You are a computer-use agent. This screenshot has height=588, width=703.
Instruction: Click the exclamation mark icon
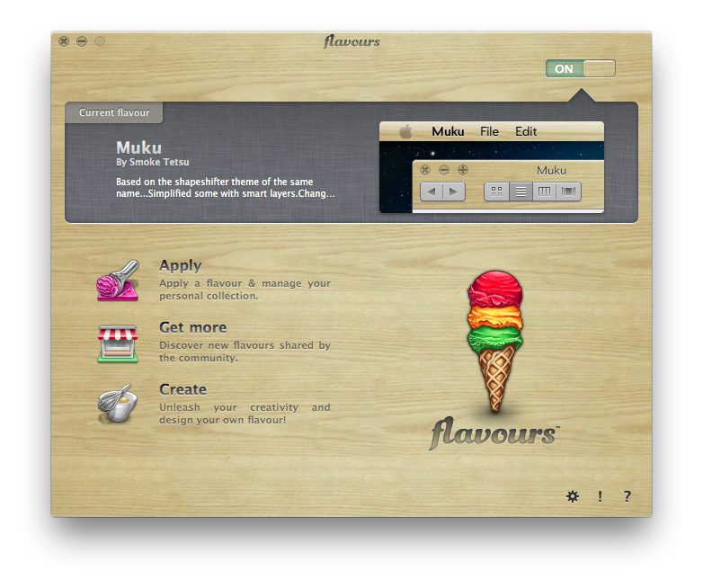[600, 496]
